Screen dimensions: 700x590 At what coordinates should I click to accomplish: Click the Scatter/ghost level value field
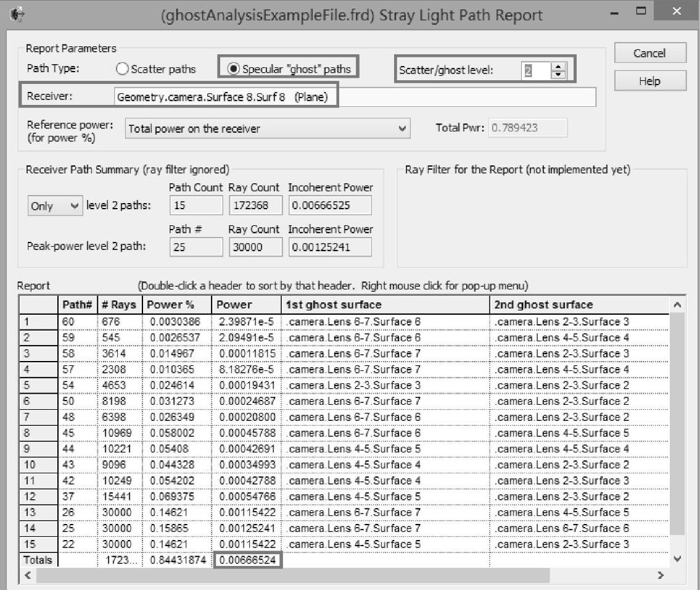click(x=534, y=70)
